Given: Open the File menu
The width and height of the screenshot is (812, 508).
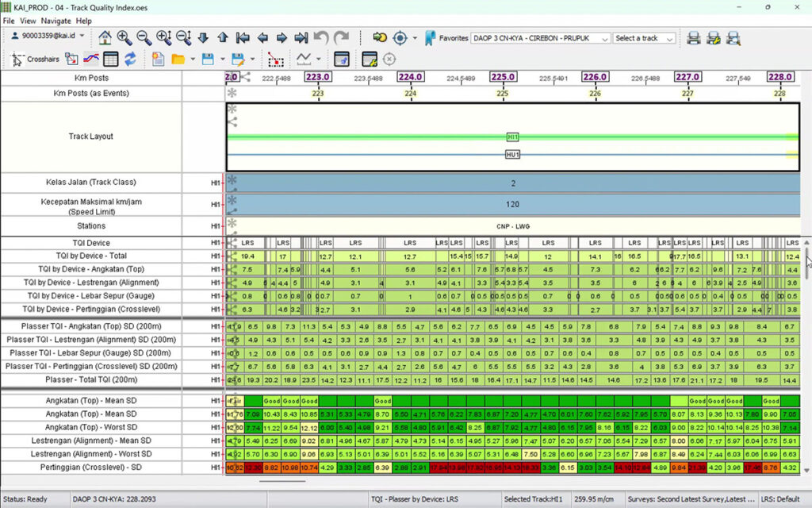Looking at the screenshot, I should click(9, 20).
